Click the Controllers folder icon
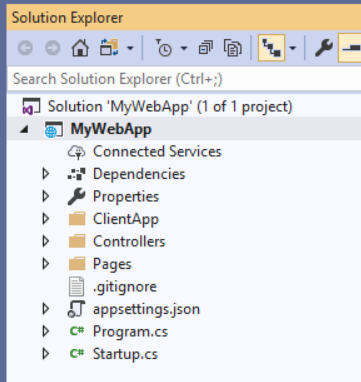Viewport: 361px width, 382px height. (77, 241)
